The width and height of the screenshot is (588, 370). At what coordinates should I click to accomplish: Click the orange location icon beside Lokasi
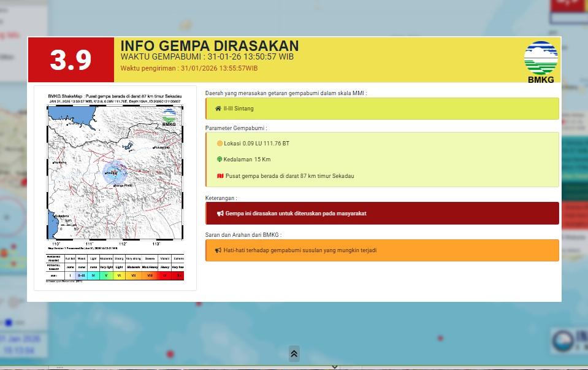click(220, 144)
